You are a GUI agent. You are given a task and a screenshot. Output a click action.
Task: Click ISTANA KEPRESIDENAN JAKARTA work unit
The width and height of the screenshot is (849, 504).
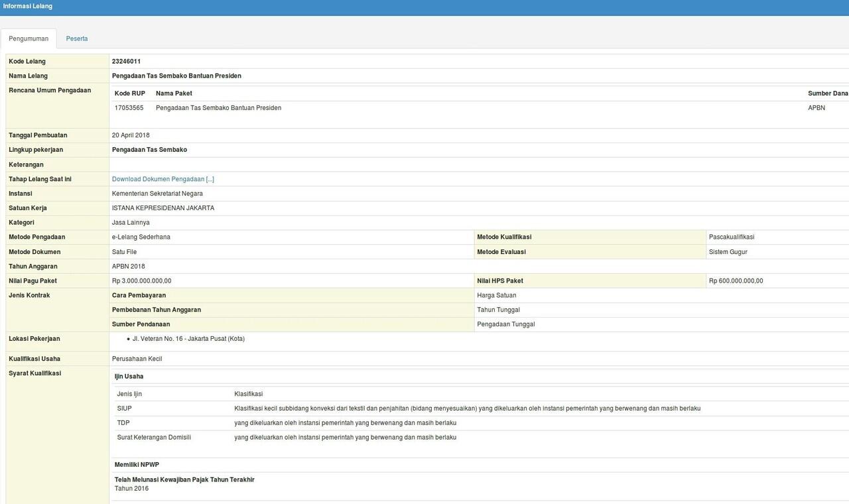[163, 208]
